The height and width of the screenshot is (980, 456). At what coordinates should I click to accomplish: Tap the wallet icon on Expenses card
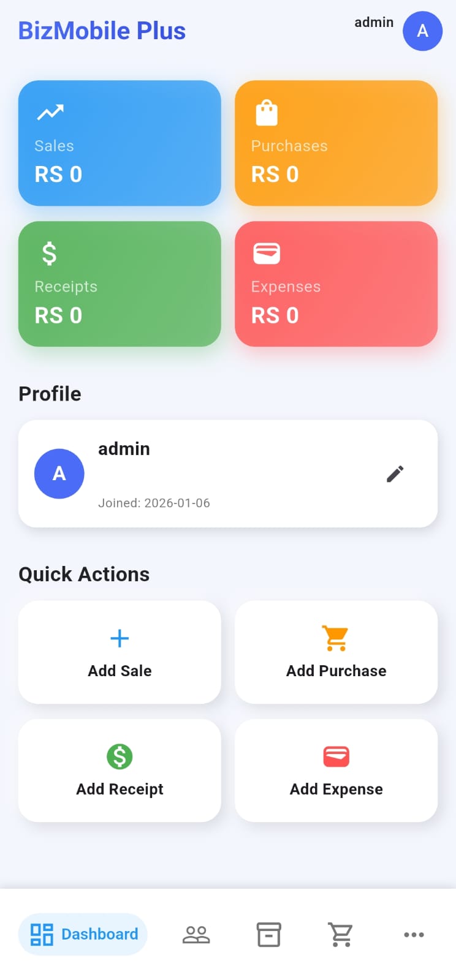coord(267,254)
